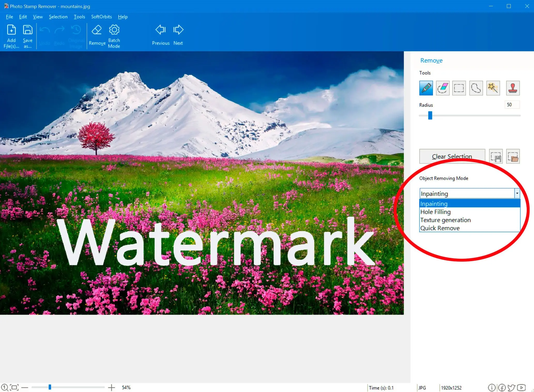The image size is (534, 392).
Task: Select the Eraser tool
Action: tap(443, 88)
